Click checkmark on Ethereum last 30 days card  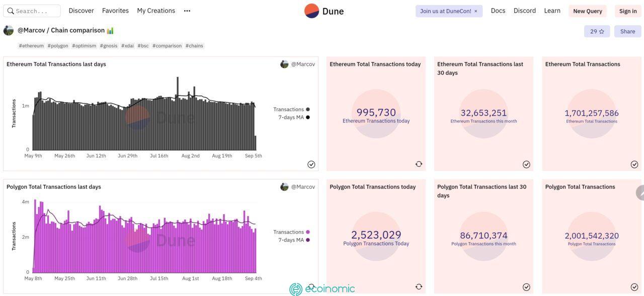[x=526, y=164]
